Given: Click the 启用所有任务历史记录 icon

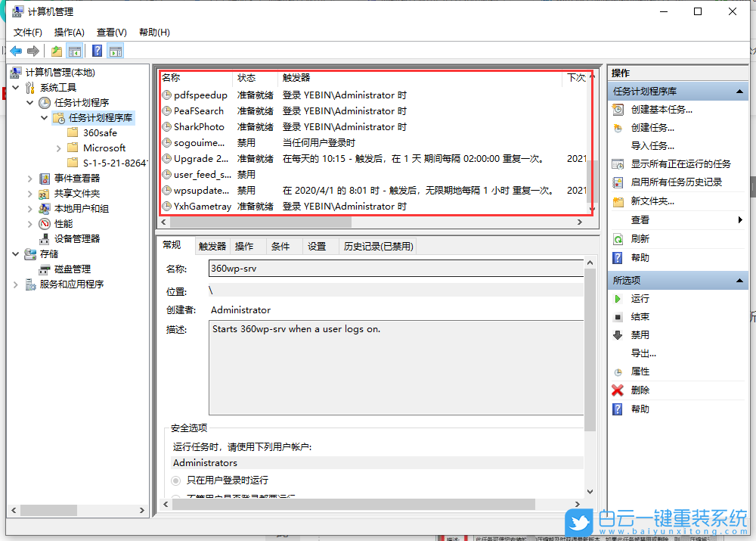Looking at the screenshot, I should 620,180.
